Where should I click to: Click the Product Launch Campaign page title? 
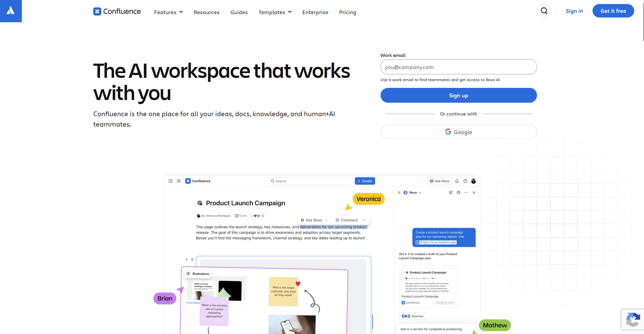coord(246,203)
